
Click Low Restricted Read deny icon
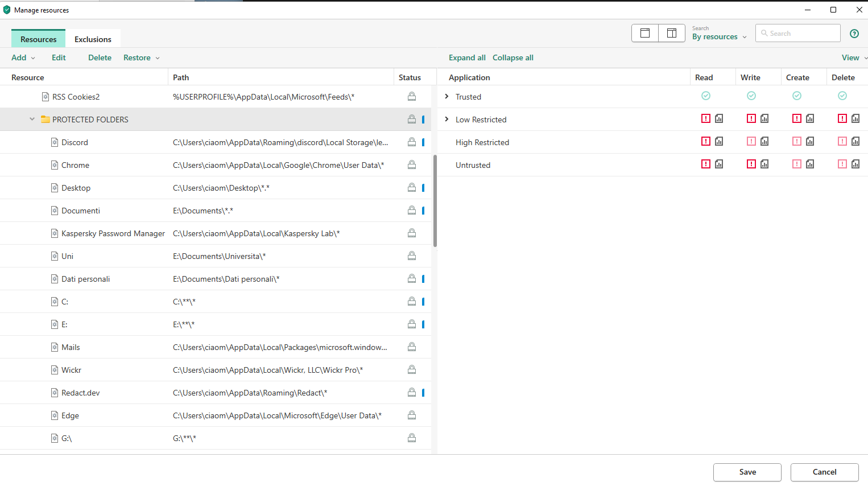pyautogui.click(x=706, y=119)
